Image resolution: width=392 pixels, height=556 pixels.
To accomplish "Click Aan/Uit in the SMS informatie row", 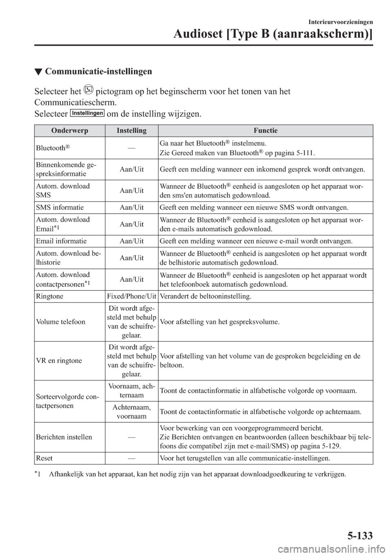I will pyautogui.click(x=131, y=207).
